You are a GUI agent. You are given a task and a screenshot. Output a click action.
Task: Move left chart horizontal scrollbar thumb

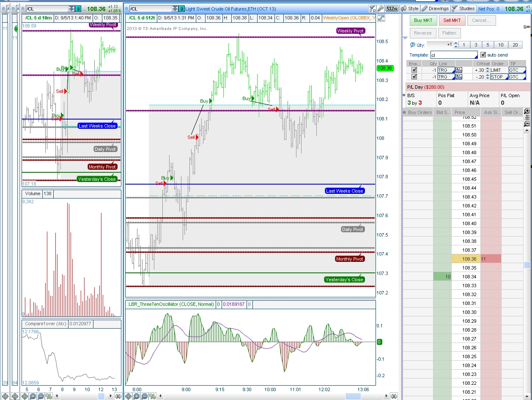coord(101,396)
